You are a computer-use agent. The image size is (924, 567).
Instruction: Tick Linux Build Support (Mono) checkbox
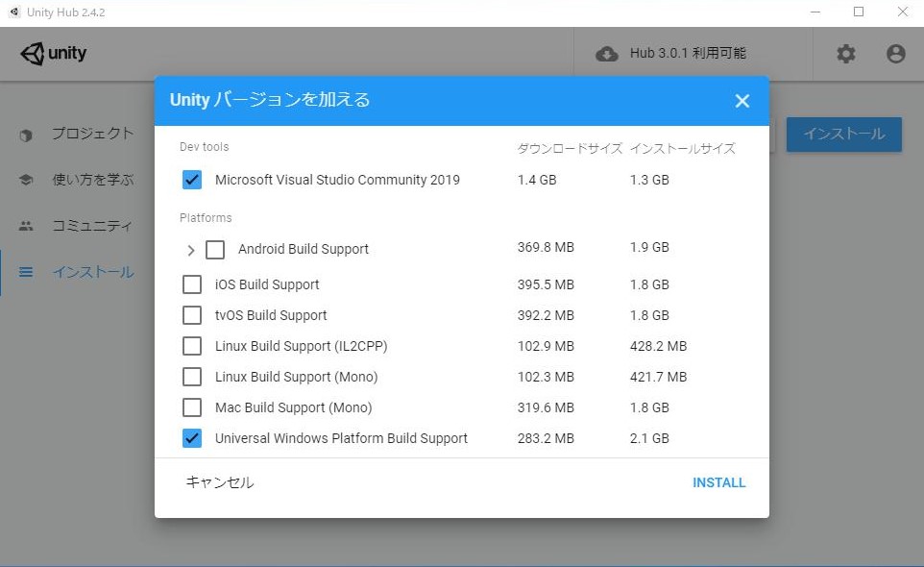192,377
